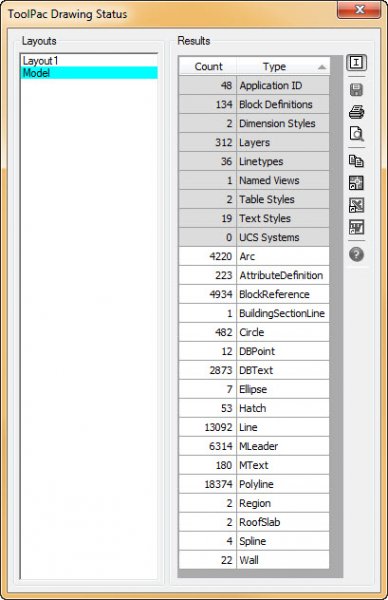Select Model in the Layouts list
Viewport: 388px width, 600px height.
[x=89, y=73]
